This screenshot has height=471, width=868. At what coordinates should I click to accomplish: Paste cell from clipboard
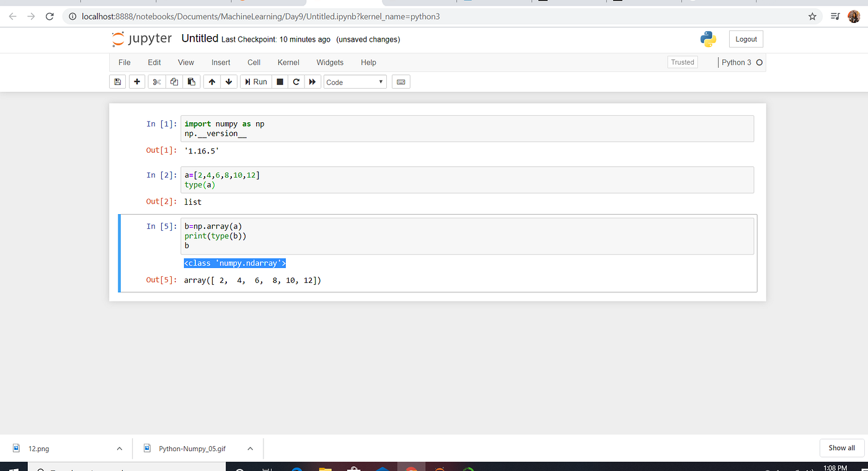(x=191, y=81)
